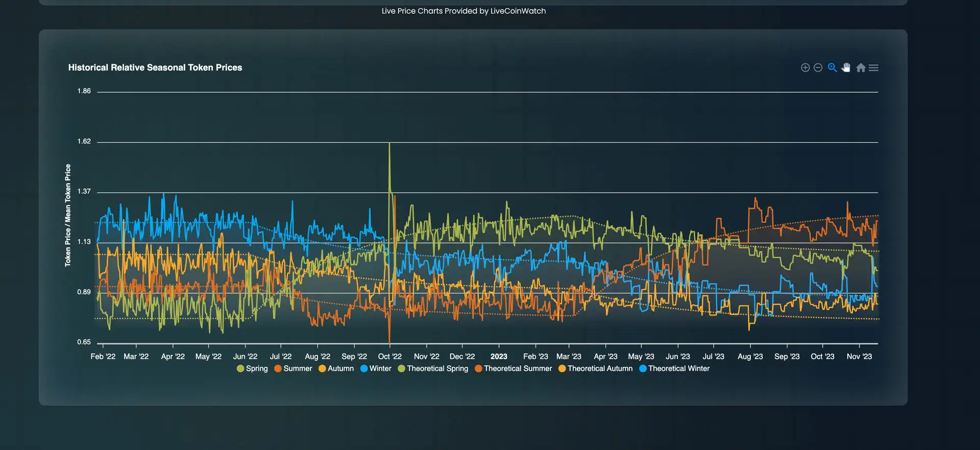The width and height of the screenshot is (980, 450).
Task: Toggle the Autumn legend entry
Action: pyautogui.click(x=336, y=369)
